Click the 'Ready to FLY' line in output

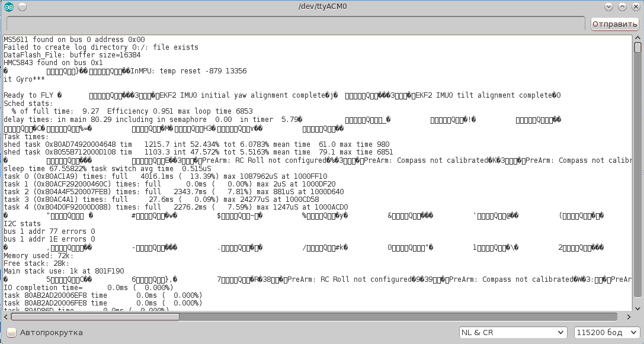[28, 95]
